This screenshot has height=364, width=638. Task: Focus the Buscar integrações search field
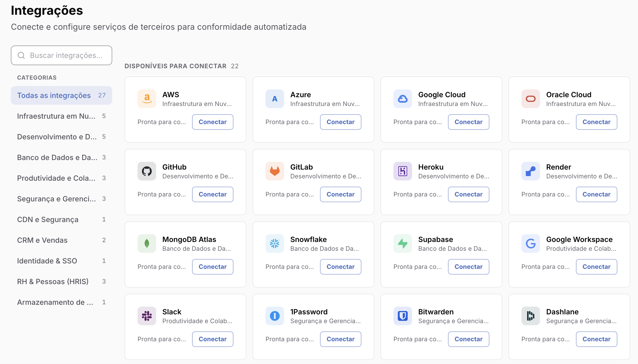(x=62, y=55)
